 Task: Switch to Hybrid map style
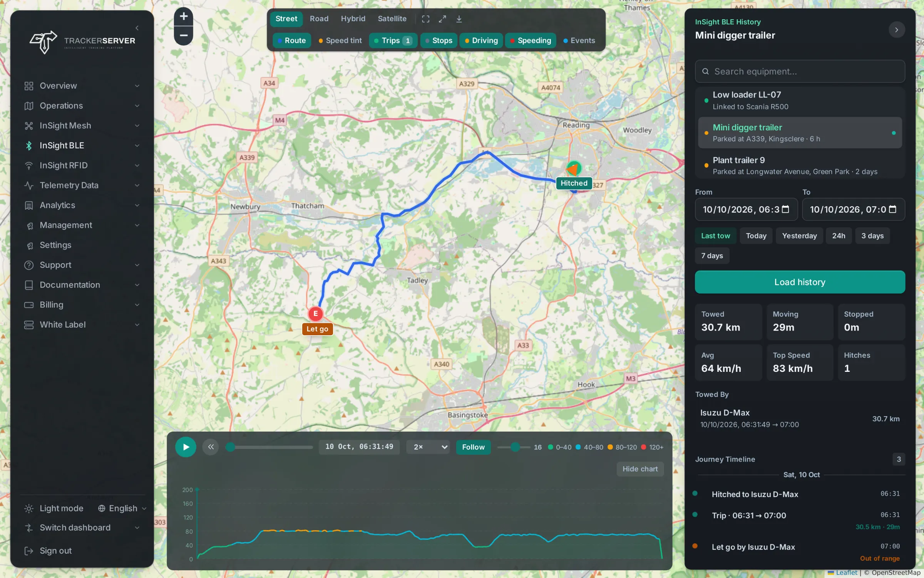[353, 19]
